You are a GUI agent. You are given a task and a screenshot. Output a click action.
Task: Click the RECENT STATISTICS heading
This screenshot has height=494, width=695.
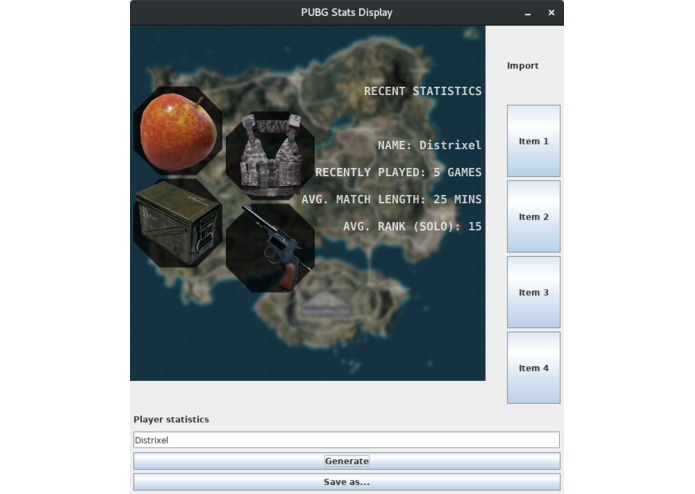(422, 91)
